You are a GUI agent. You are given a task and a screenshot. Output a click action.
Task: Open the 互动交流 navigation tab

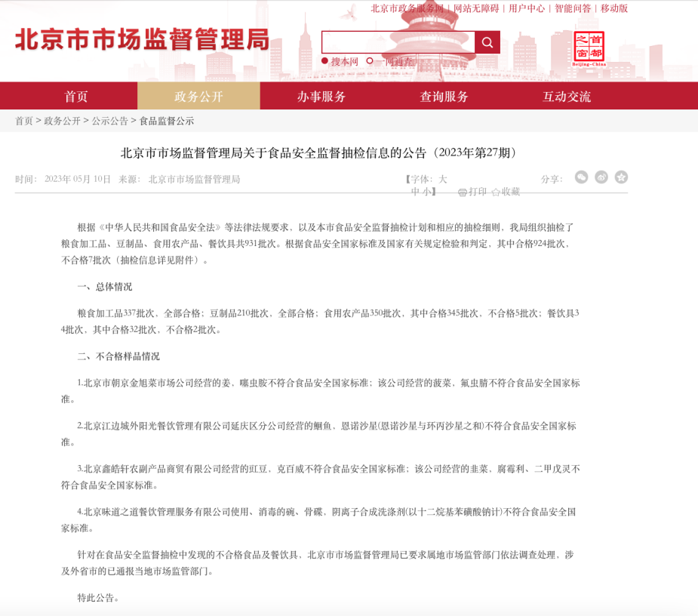(x=566, y=96)
